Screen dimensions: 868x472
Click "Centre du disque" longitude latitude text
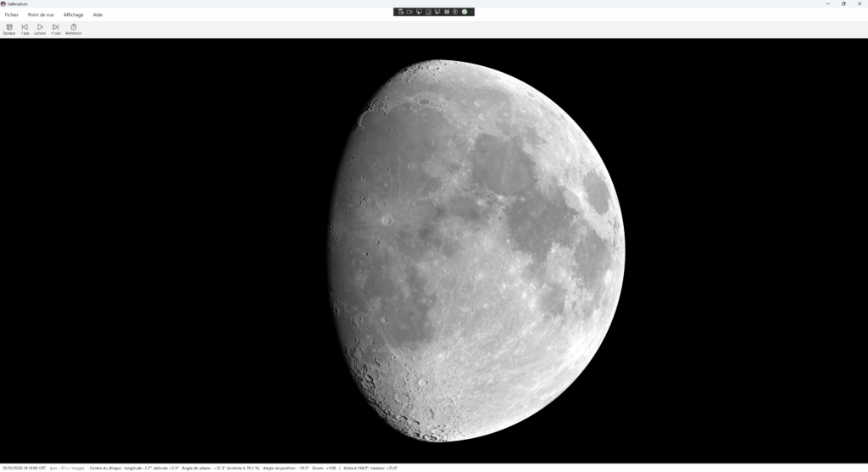tap(134, 468)
